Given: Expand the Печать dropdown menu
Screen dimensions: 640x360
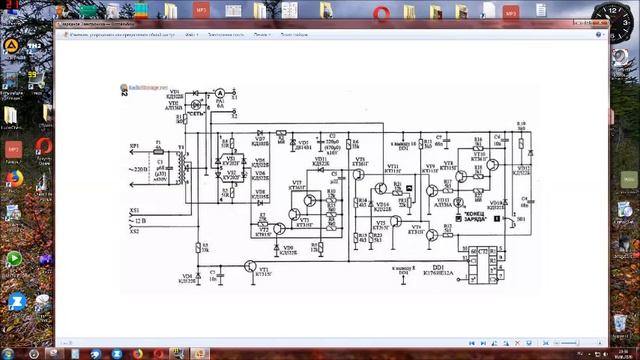Looking at the screenshot, I should point(262,35).
